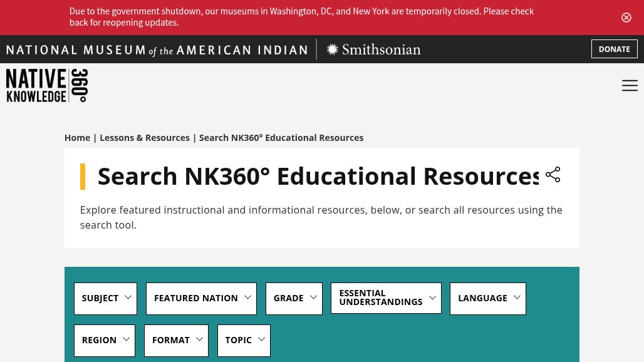This screenshot has width=644, height=362.
Task: Check for reopening updates in the alert banner
Action: coord(301,16)
